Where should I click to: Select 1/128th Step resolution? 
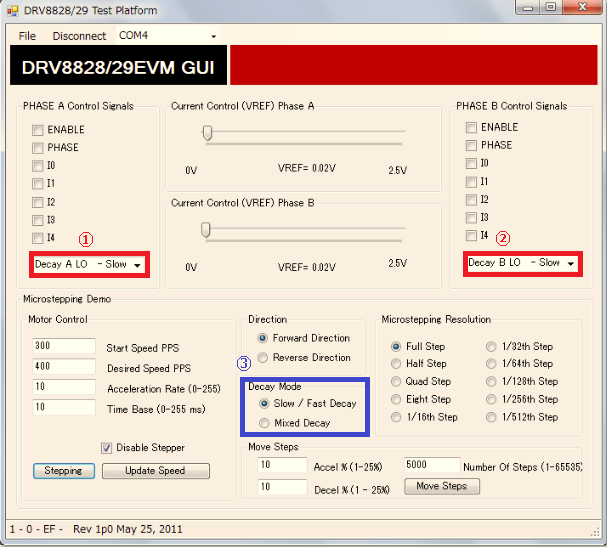[491, 382]
